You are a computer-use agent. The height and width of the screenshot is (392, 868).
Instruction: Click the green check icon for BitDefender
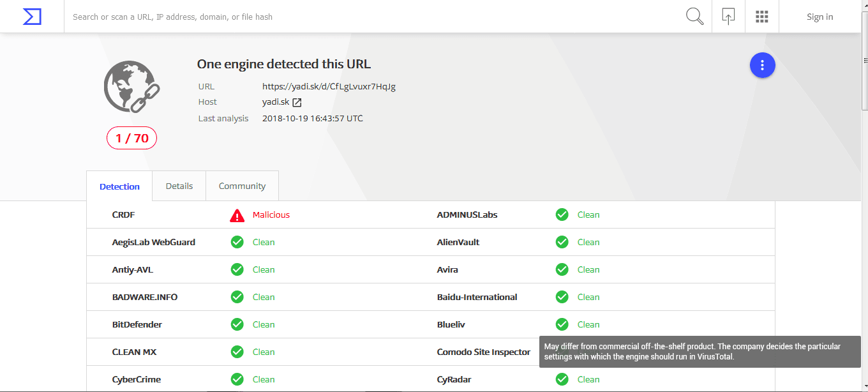coord(237,324)
